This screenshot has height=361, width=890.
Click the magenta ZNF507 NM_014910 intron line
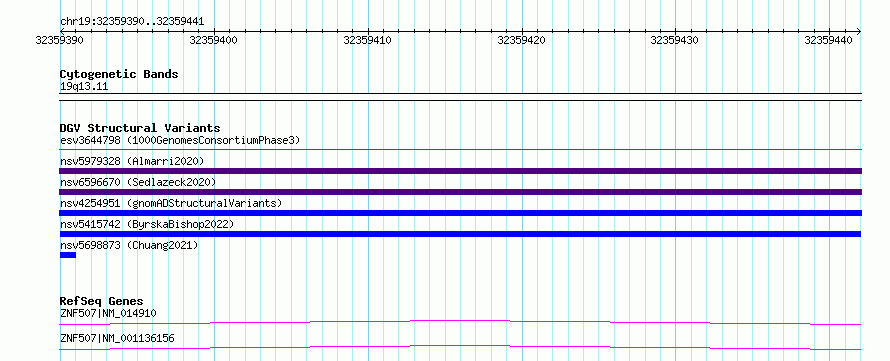click(x=460, y=322)
